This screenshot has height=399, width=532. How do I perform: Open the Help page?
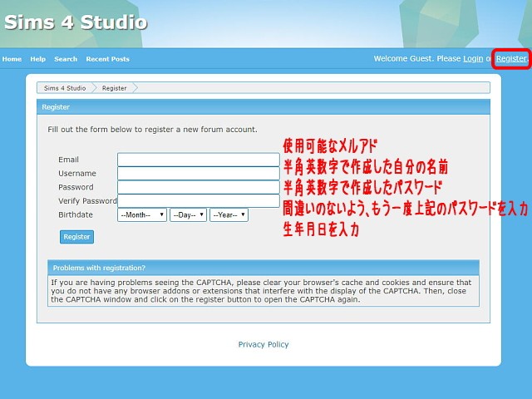(37, 59)
